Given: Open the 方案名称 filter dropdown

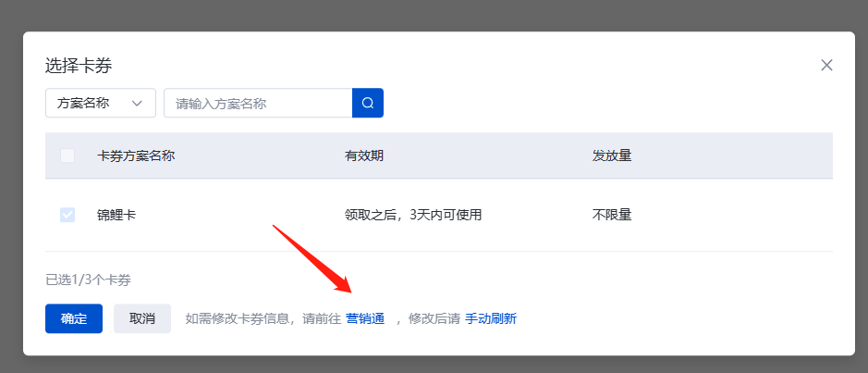Looking at the screenshot, I should click(101, 103).
